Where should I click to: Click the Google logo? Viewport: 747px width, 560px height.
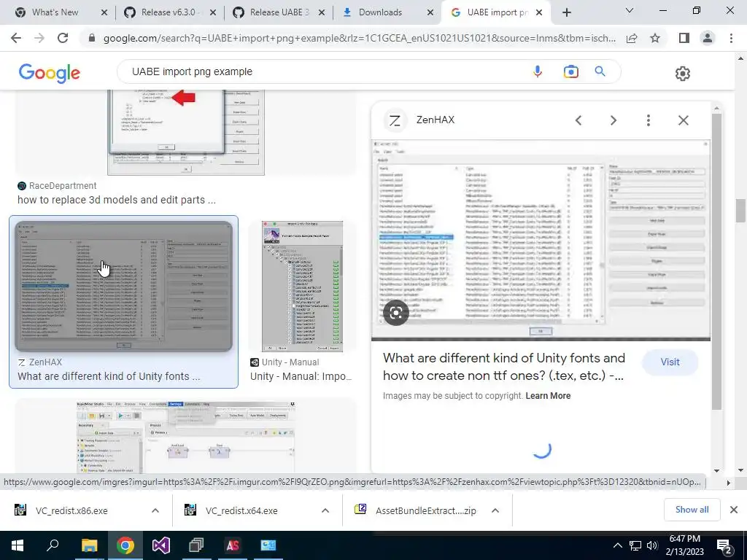tap(50, 73)
